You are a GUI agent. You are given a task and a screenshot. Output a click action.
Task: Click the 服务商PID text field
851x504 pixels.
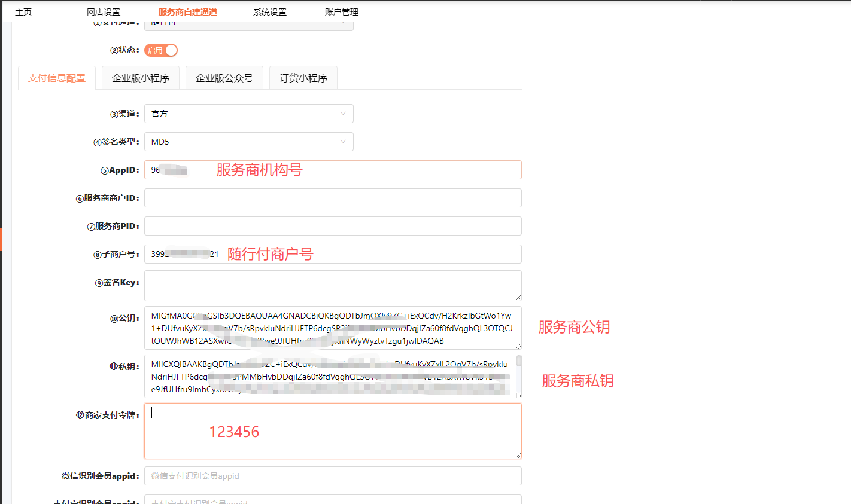[x=333, y=226]
